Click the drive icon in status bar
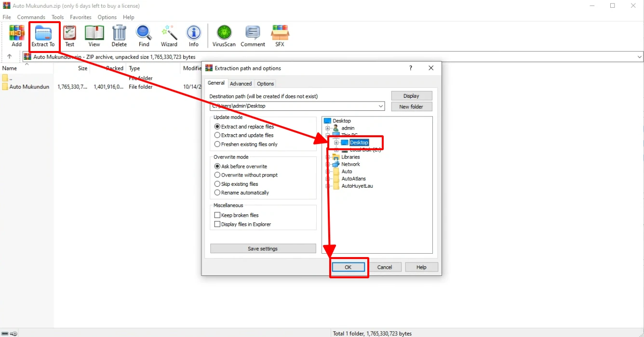Viewport: 644px width, 337px height. pyautogui.click(x=5, y=333)
